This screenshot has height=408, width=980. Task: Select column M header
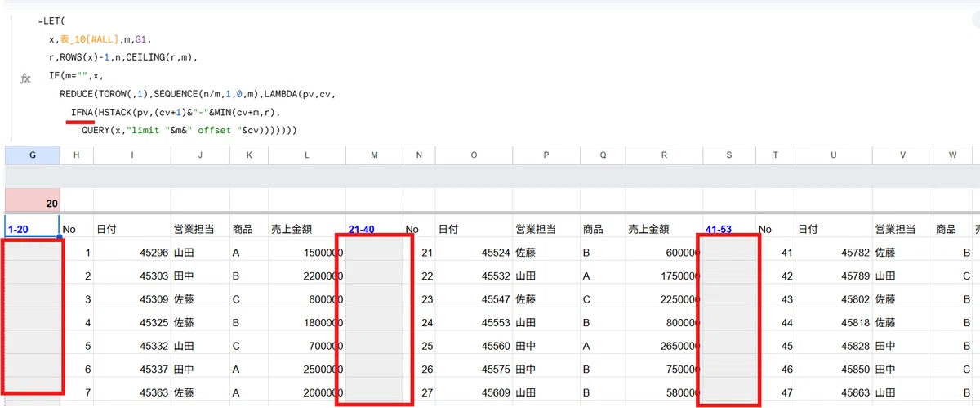[374, 155]
